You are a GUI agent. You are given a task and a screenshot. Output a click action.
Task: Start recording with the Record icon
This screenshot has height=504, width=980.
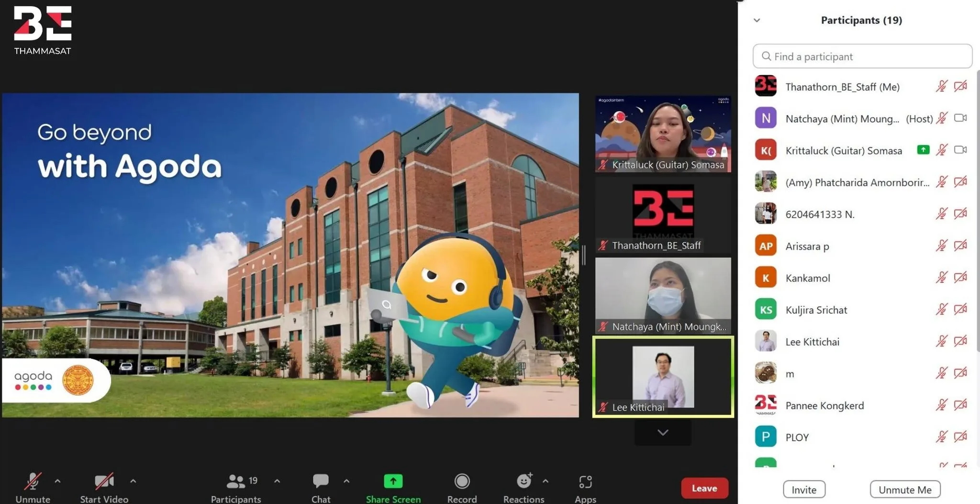[x=462, y=481]
